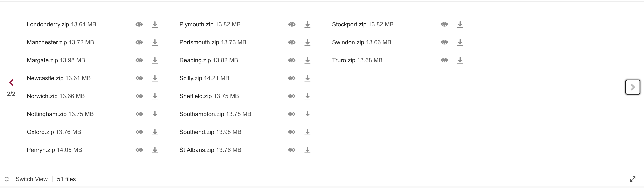Go to the previous page of files

11,82
